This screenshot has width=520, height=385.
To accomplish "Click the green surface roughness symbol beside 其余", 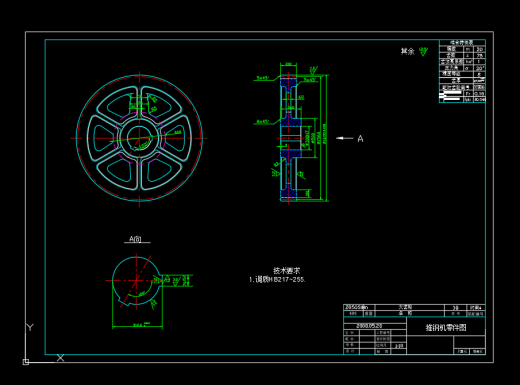I will point(423,52).
